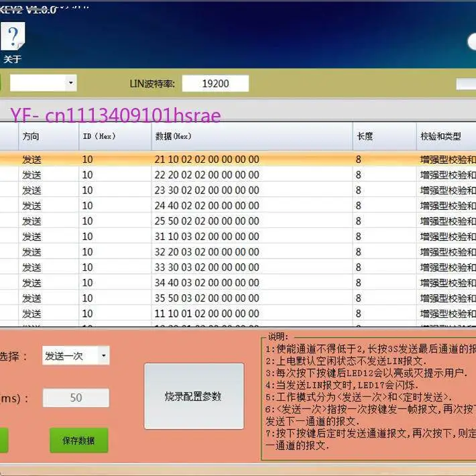Click the 校验和类型 column header
476x476 pixels.
point(447,136)
